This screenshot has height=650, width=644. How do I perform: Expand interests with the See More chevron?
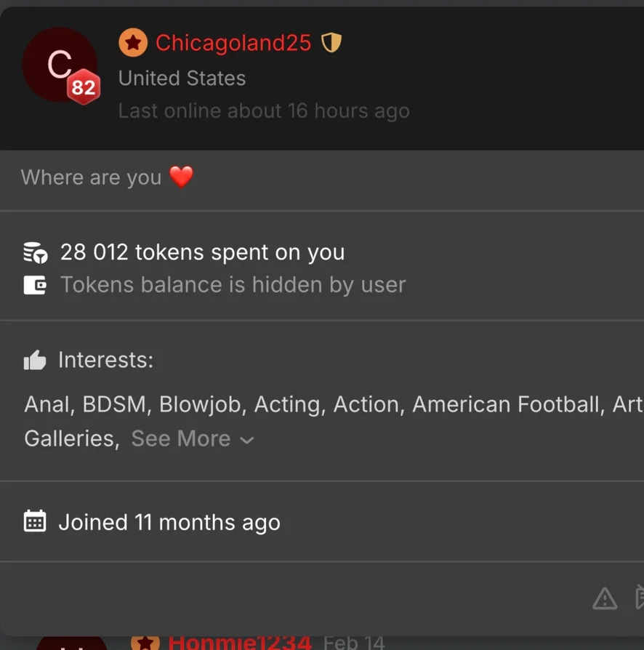pos(247,440)
